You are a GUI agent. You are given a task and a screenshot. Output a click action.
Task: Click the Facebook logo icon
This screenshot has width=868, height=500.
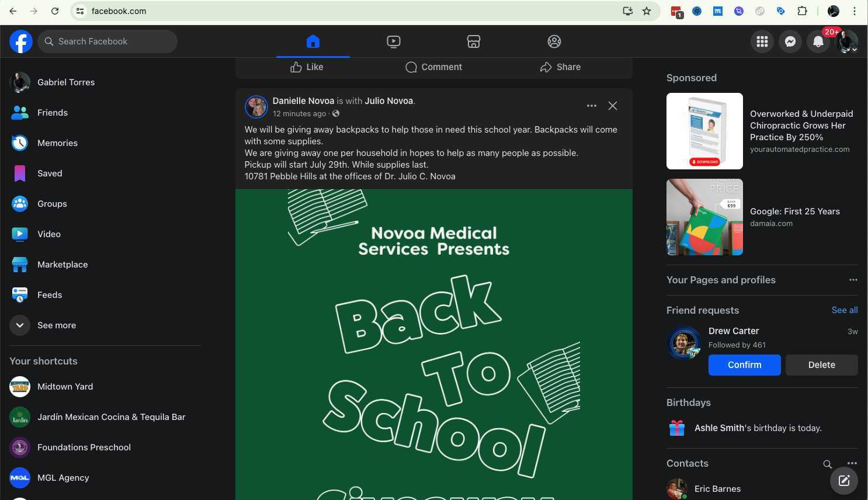click(20, 41)
